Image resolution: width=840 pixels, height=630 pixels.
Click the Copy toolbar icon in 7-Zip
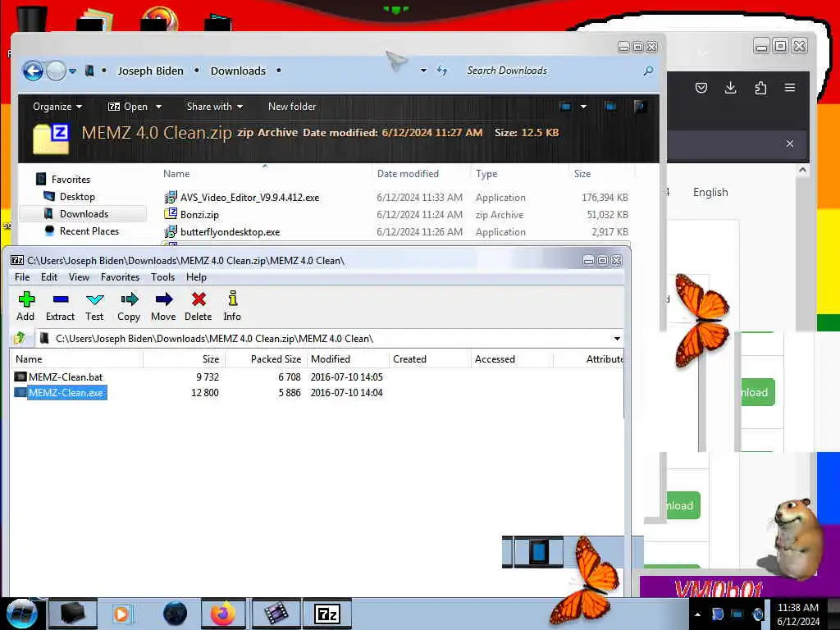129,307
